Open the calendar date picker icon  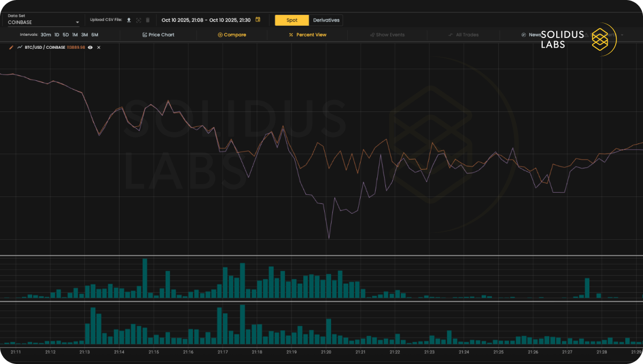coord(258,20)
